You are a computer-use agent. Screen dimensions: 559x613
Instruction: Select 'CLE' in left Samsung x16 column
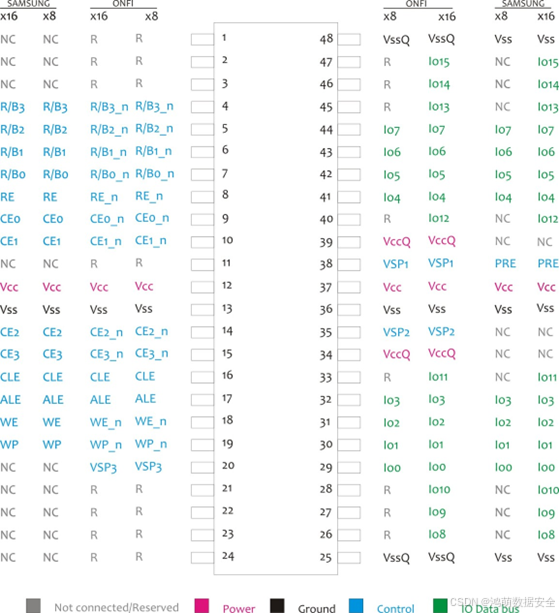point(10,377)
